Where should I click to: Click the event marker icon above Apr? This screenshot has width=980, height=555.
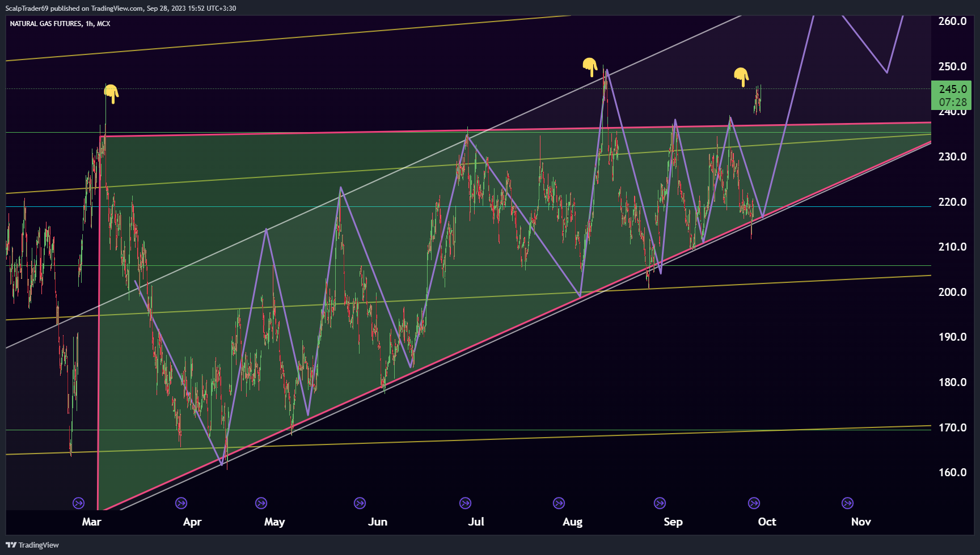(181, 503)
